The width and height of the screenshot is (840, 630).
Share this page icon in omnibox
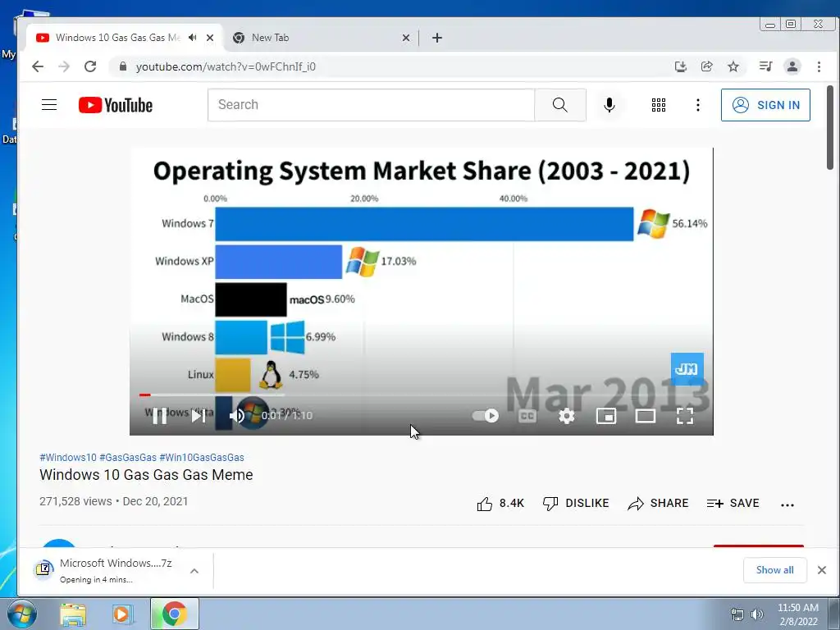pyautogui.click(x=706, y=66)
